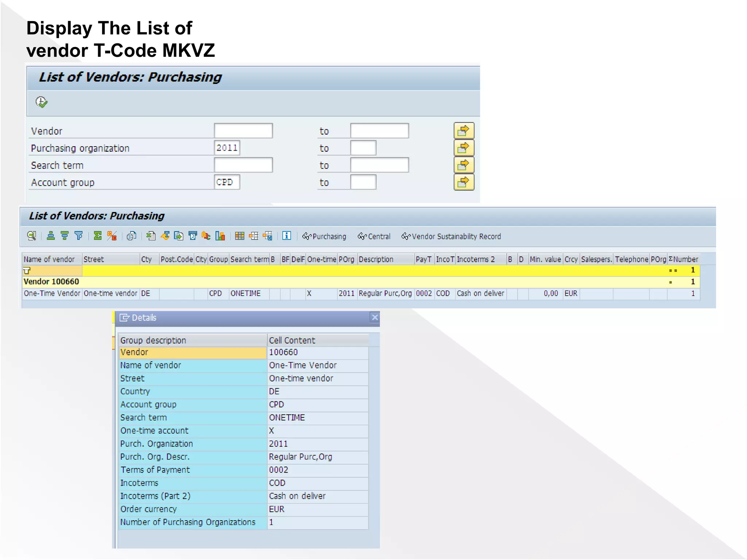Open multiple selection for Search term

click(464, 165)
